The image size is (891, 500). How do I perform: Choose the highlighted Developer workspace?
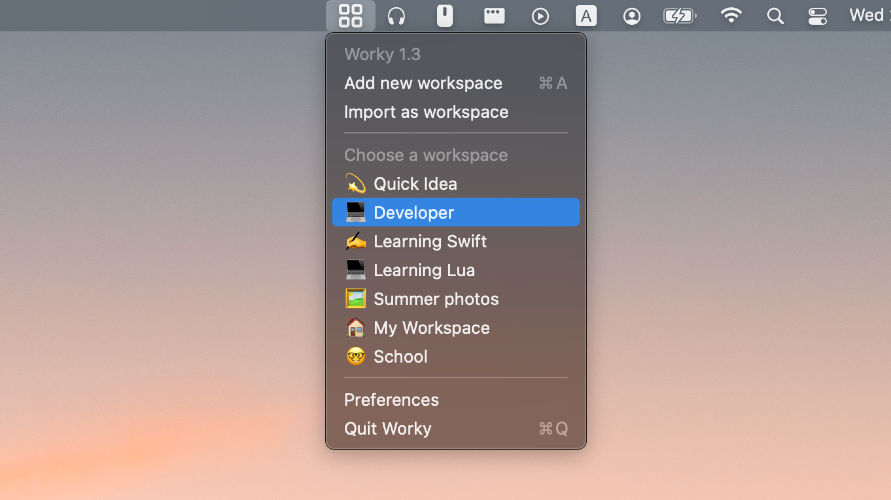(456, 212)
